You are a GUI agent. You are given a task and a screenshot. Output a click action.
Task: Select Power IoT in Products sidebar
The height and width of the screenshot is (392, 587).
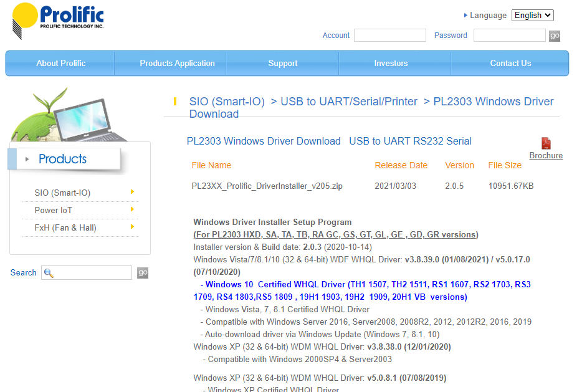coord(54,211)
